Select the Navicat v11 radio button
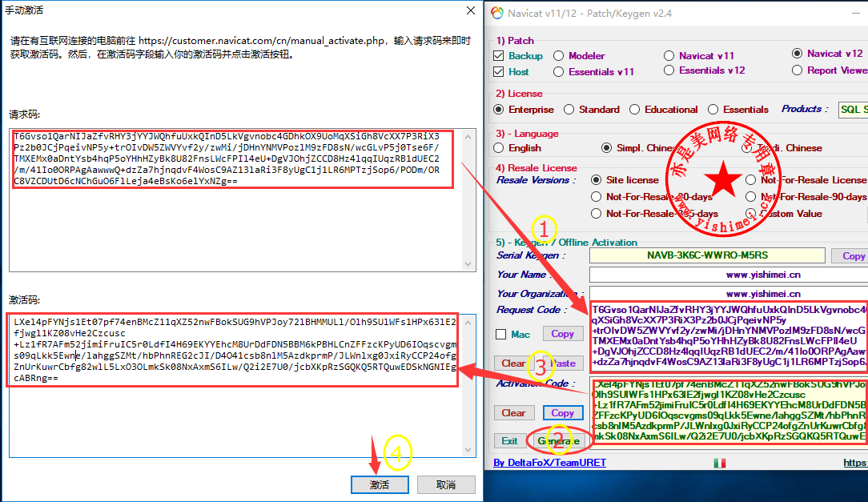The width and height of the screenshot is (868, 502). [669, 56]
